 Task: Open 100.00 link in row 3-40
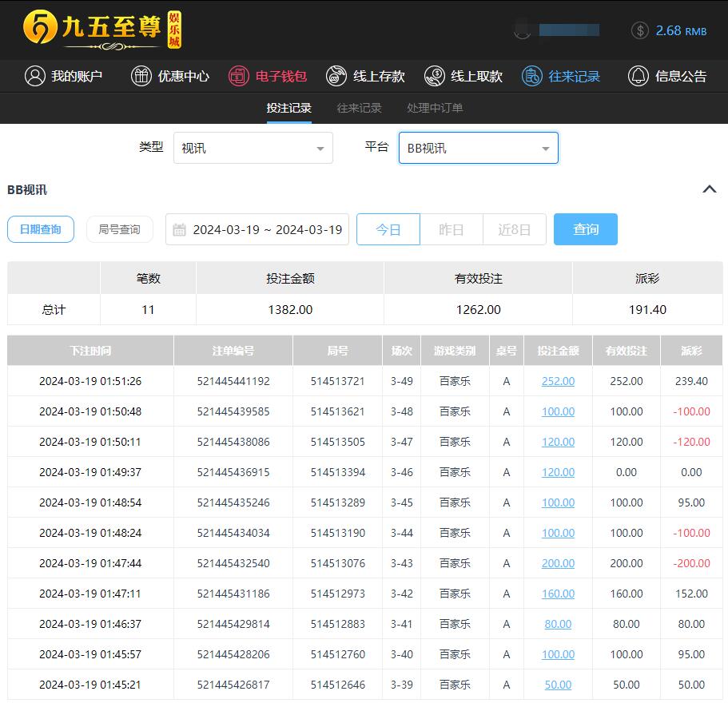pyautogui.click(x=558, y=654)
